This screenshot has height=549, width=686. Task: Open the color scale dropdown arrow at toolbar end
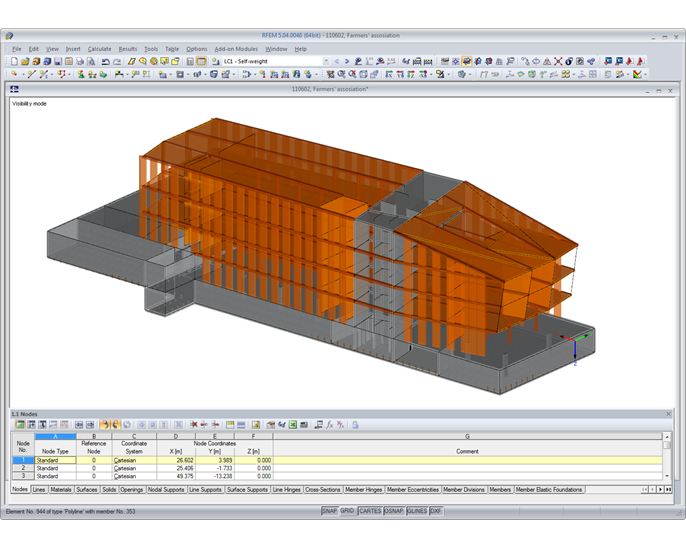(x=645, y=74)
